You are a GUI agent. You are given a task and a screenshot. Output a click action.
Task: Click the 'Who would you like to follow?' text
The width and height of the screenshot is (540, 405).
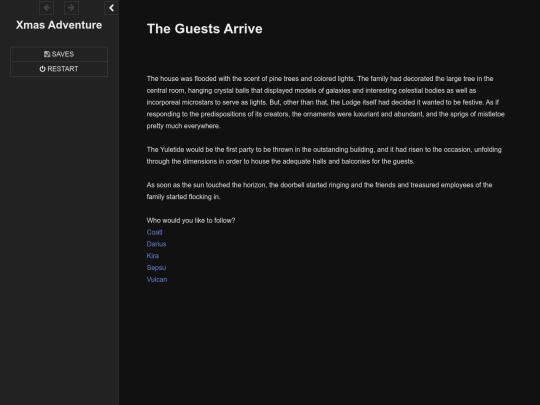point(191,220)
